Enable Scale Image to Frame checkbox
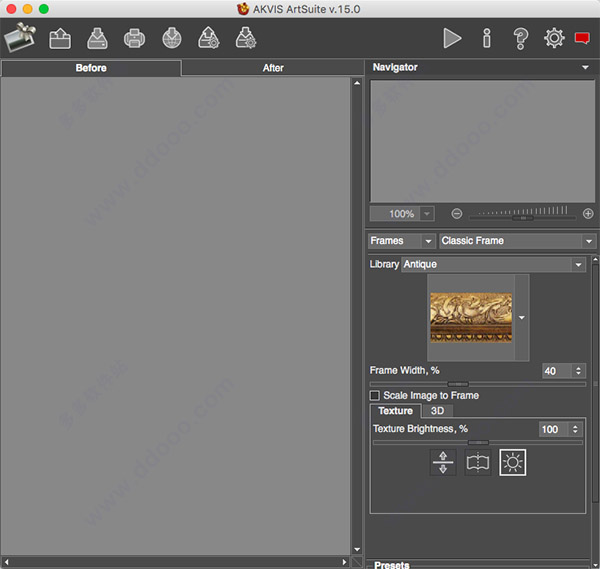600x569 pixels. pos(375,395)
